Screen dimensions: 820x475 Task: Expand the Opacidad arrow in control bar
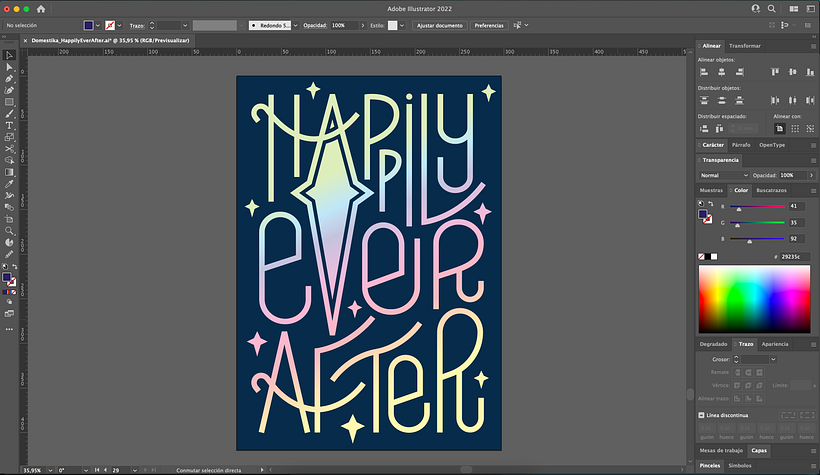(362, 25)
